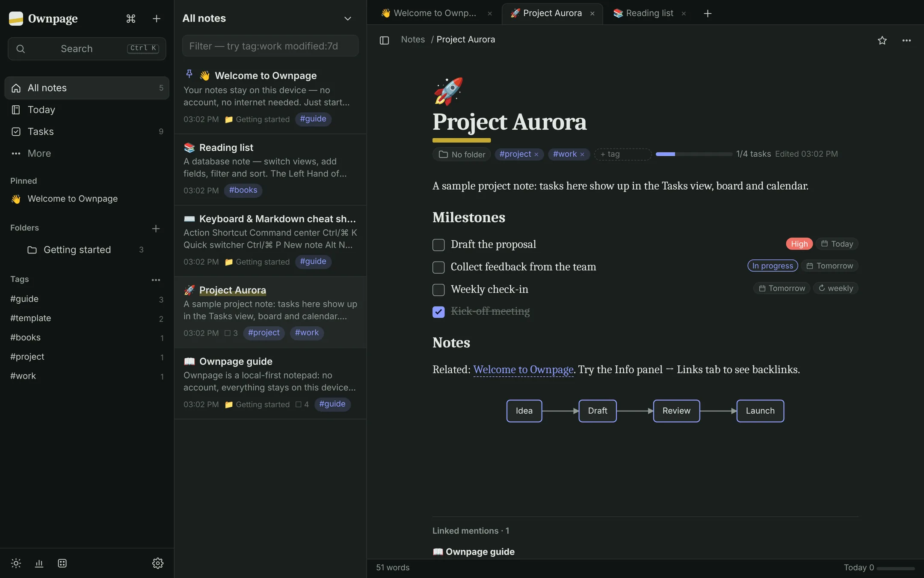Image resolution: width=924 pixels, height=578 pixels.
Task: Select the Project Aurora tab
Action: click(x=552, y=13)
